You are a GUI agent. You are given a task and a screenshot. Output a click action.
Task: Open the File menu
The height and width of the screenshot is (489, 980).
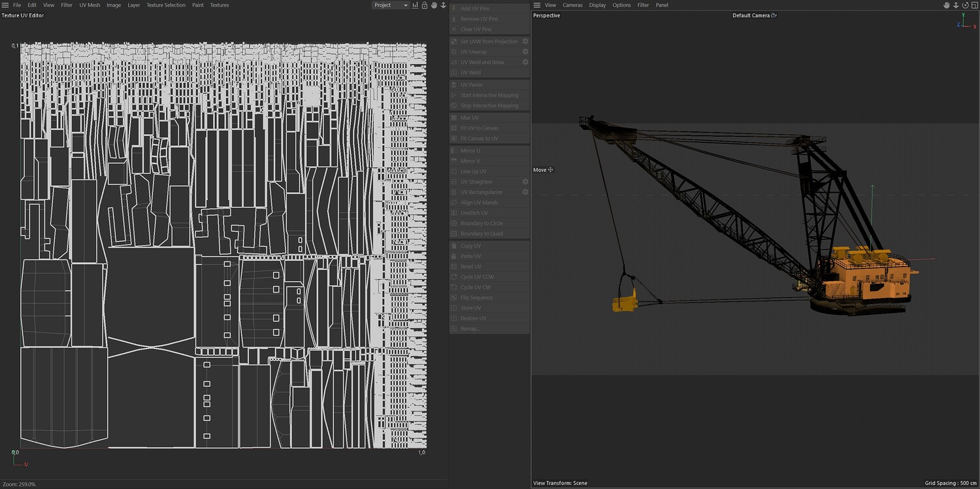17,5
